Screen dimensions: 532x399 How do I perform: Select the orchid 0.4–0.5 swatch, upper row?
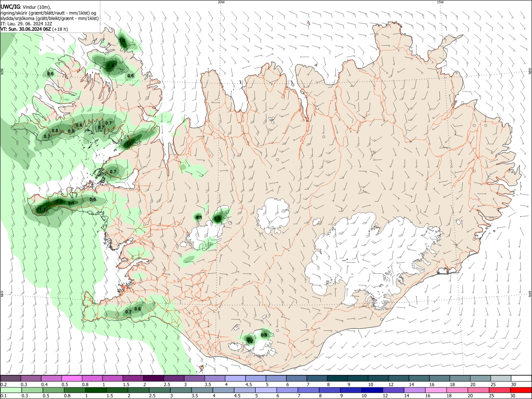click(52, 379)
